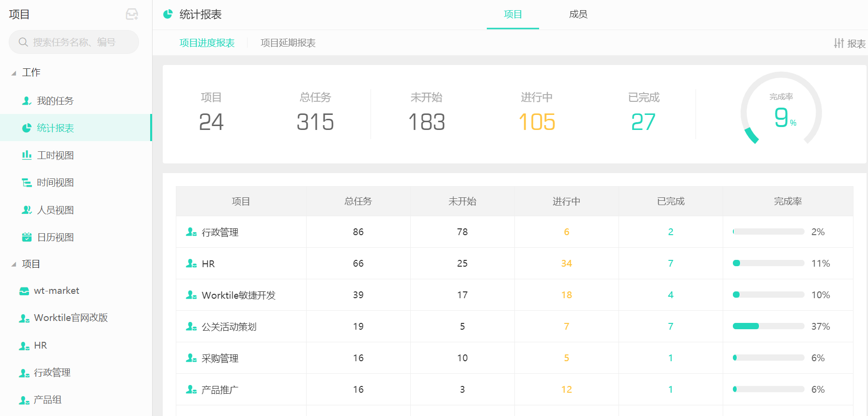Screen dimensions: 868x416
Task: Click the 总任务 column header
Action: coord(358,201)
